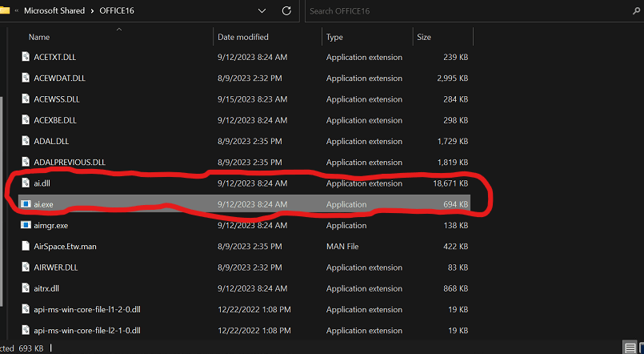This screenshot has width=644, height=354.
Task: Click the search magnifier icon
Action: coord(636,11)
